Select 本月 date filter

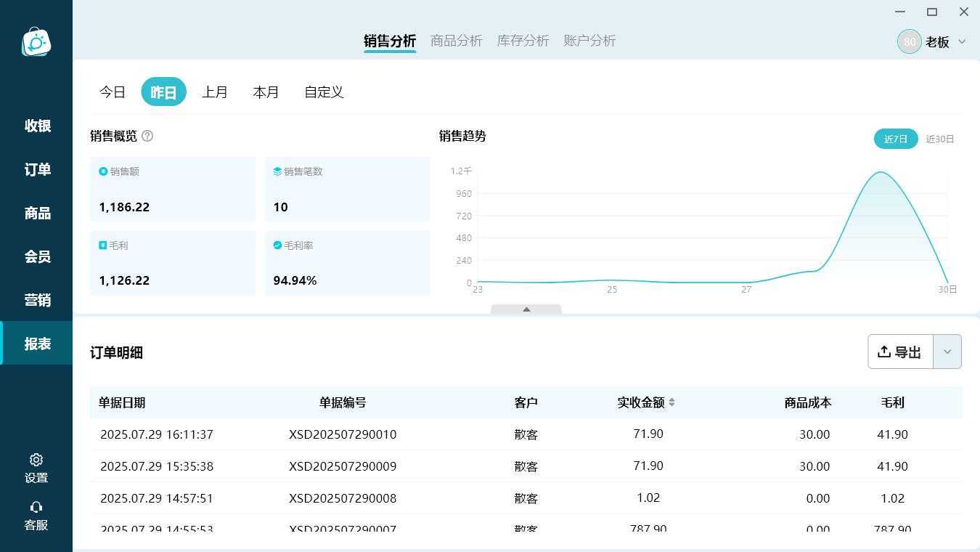point(266,92)
